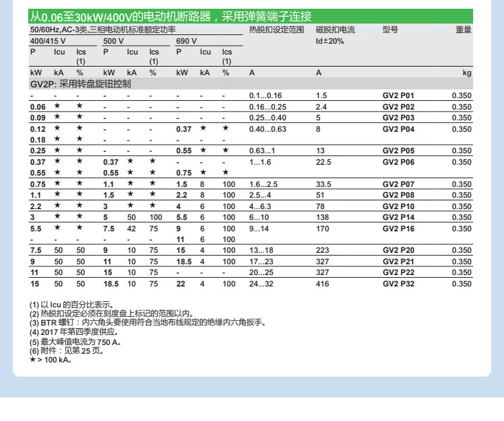Click thermal range 17...23
504x421 pixels.
pos(261,262)
